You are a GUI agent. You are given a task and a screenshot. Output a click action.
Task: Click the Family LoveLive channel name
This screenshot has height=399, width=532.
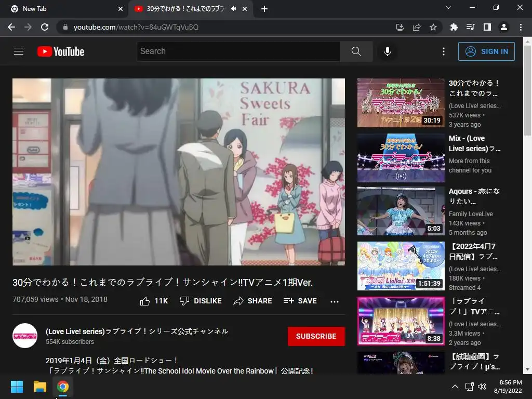click(x=471, y=214)
